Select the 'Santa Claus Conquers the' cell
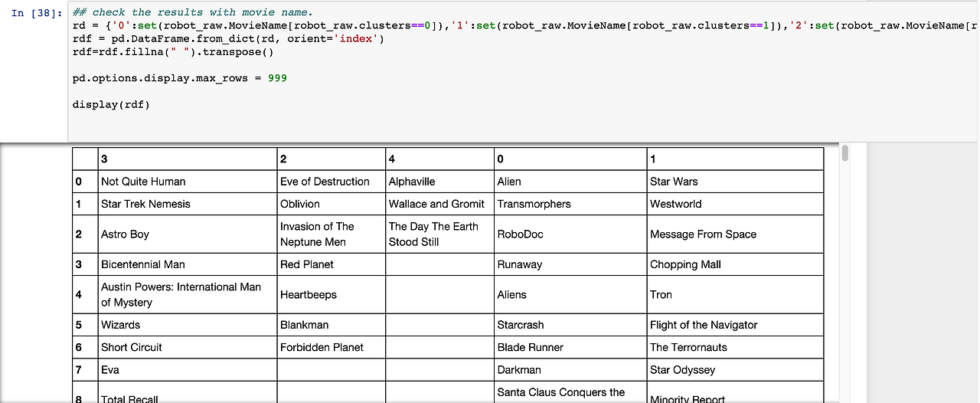980x403 pixels. point(570,392)
